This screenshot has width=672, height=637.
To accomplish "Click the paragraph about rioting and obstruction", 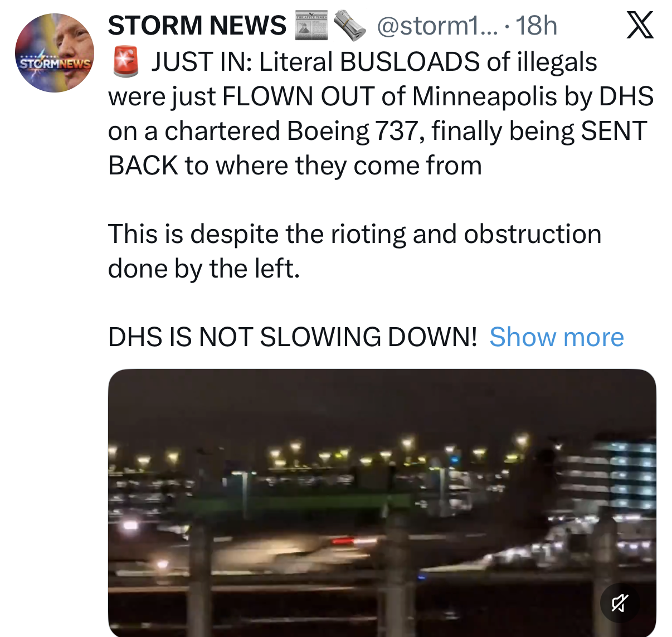I will [x=354, y=251].
